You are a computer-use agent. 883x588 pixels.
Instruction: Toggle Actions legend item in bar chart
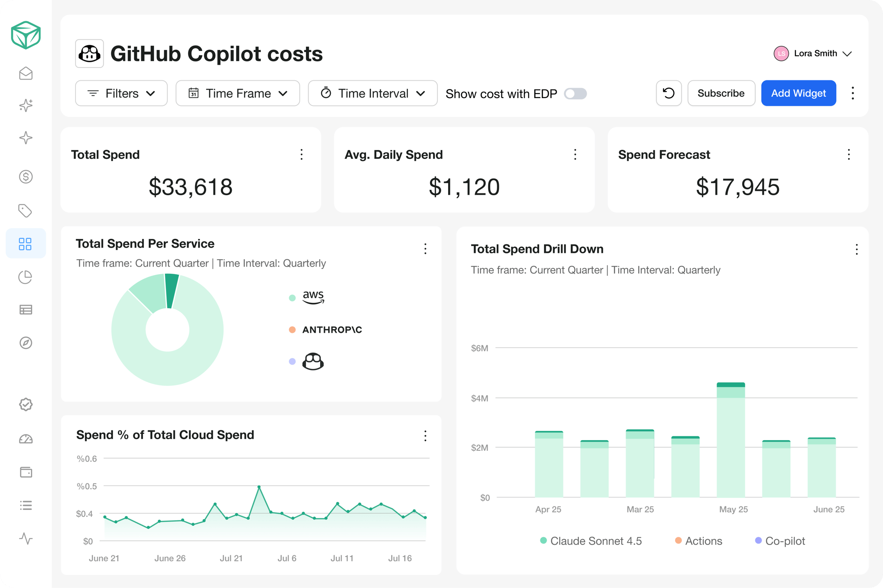[698, 541]
